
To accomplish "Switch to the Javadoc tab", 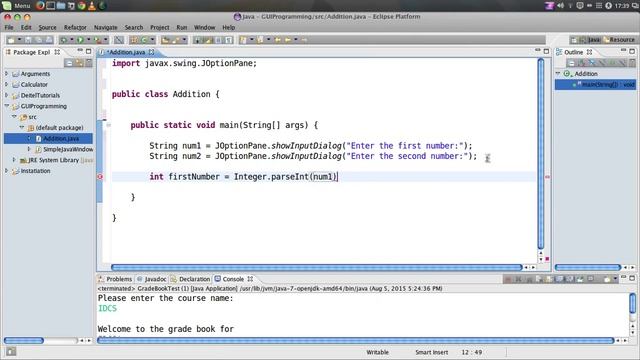I will coord(151,279).
